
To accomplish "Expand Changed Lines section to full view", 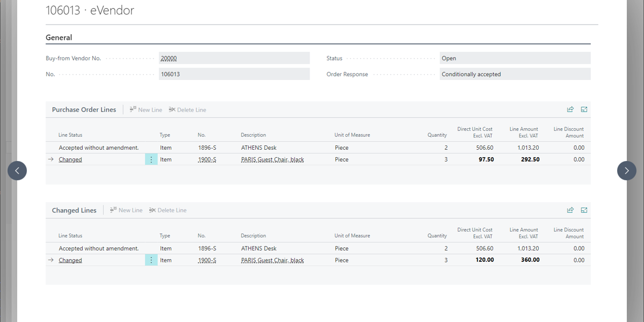I will tap(584, 210).
